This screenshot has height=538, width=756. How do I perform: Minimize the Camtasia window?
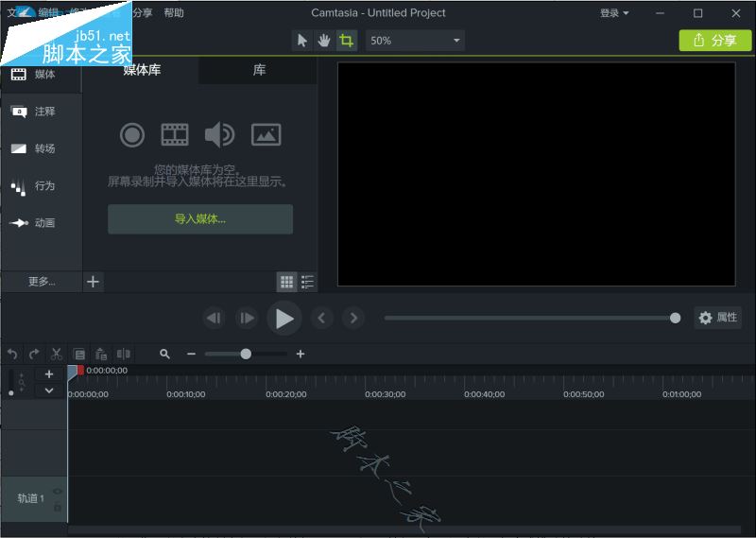click(x=660, y=13)
